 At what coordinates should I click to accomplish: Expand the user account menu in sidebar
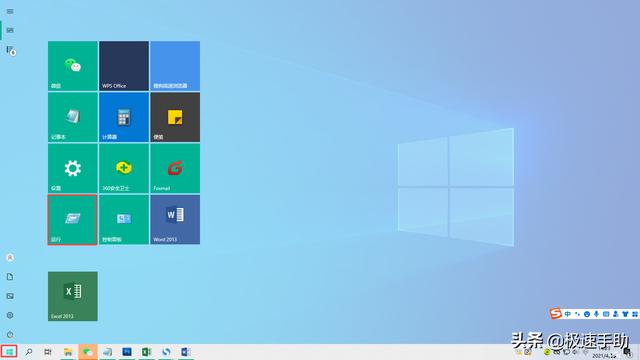pyautogui.click(x=10, y=258)
